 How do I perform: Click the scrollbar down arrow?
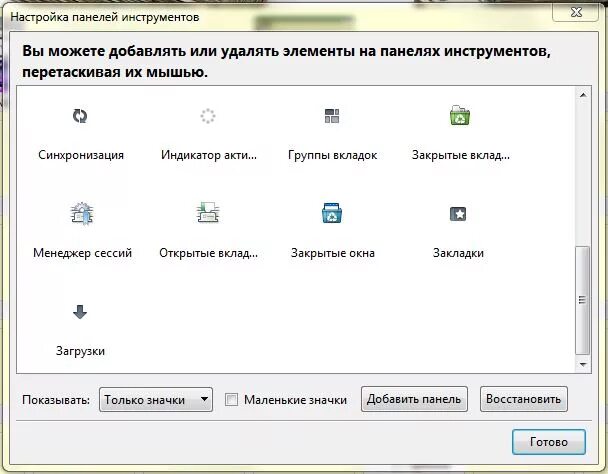point(583,364)
